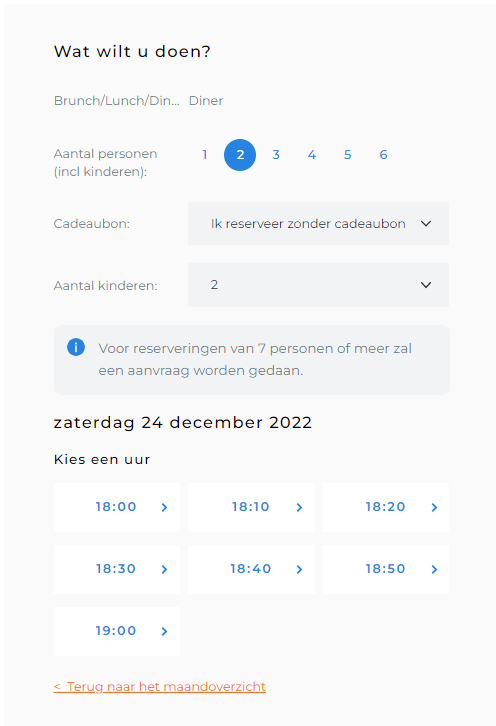Click the chevron of the Cadeaubon selector
The height and width of the screenshot is (726, 496).
426,224
